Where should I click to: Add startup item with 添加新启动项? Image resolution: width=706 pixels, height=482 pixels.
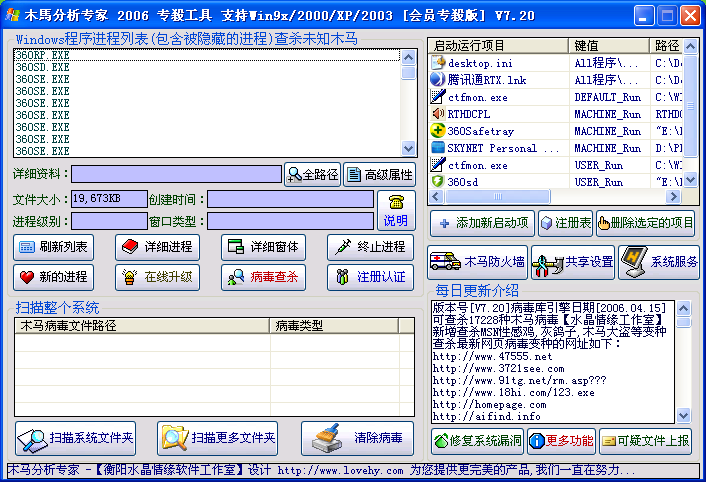pyautogui.click(x=482, y=223)
